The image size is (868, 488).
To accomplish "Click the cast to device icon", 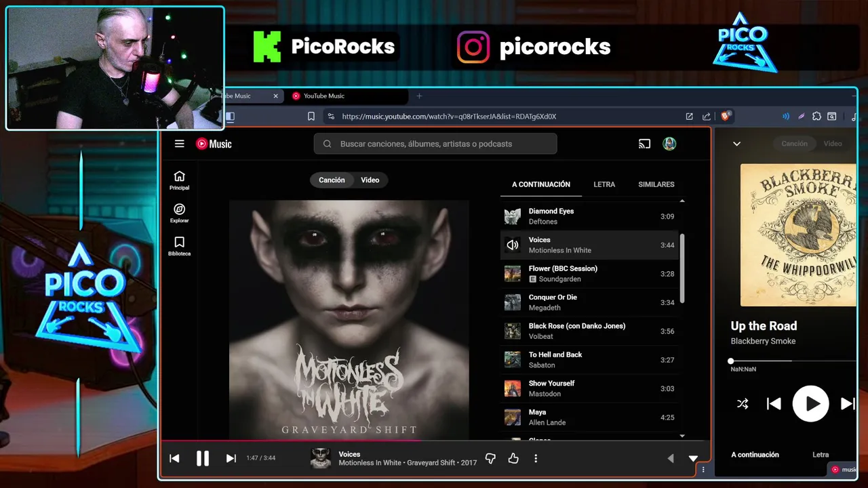I will click(644, 144).
